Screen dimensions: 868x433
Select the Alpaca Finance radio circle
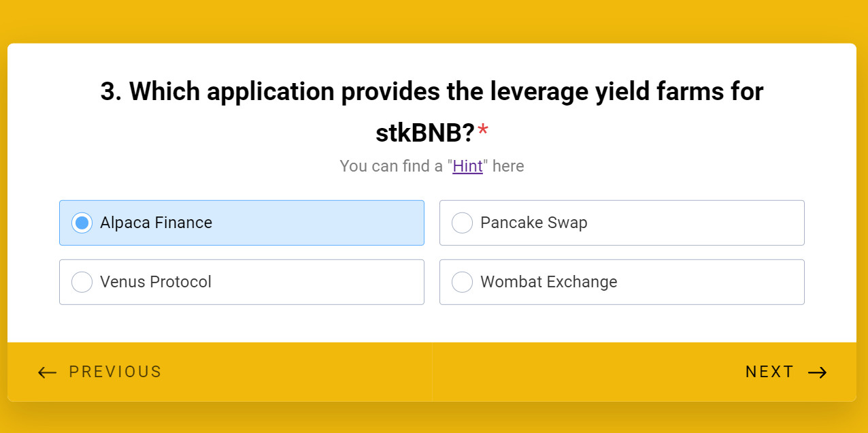pos(82,223)
